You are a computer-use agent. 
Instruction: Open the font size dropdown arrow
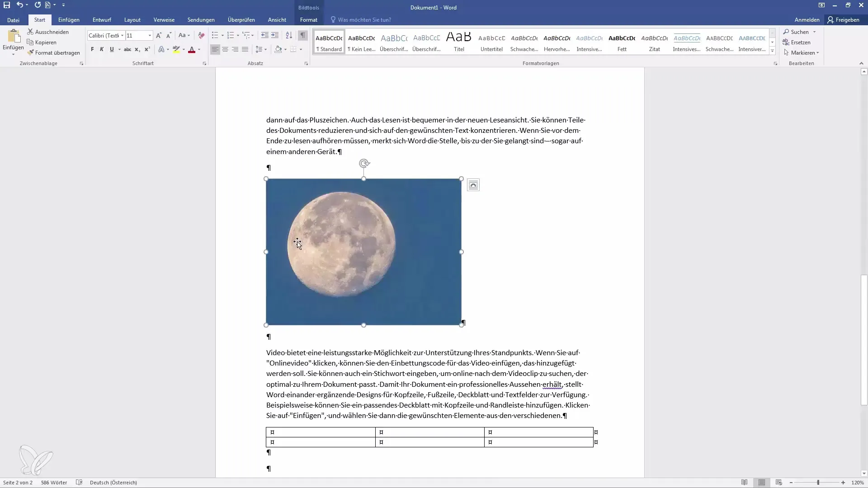150,35
